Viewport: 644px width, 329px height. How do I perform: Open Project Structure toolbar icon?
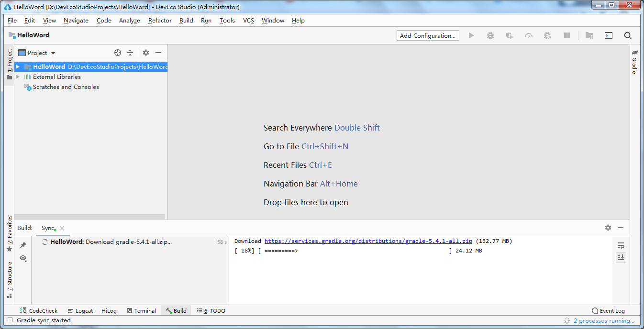589,35
